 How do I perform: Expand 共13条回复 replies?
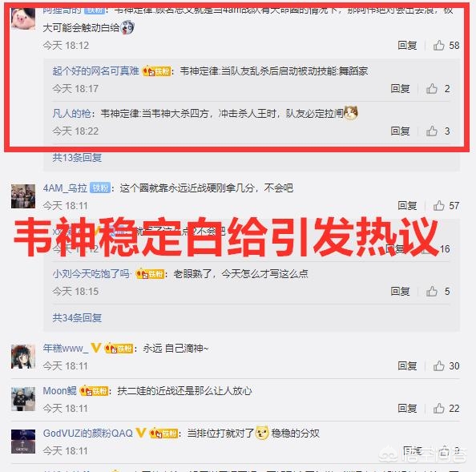[x=77, y=158]
